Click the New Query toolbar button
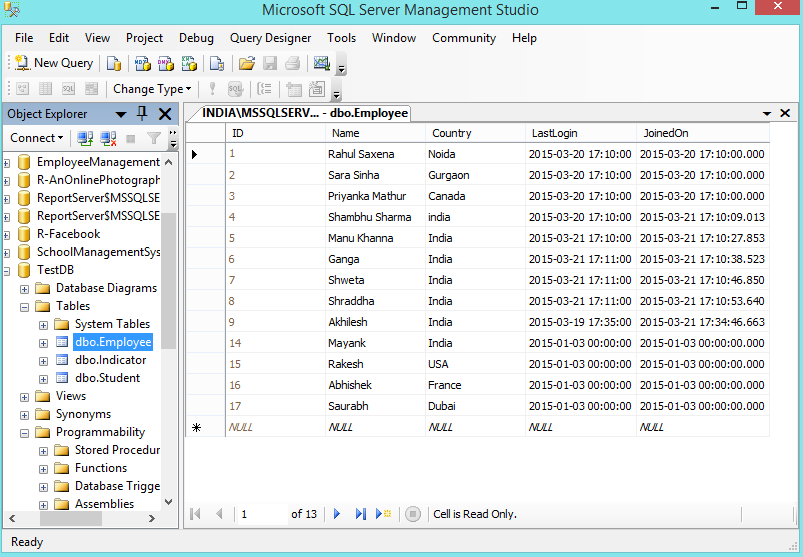The image size is (803, 557). click(x=54, y=63)
